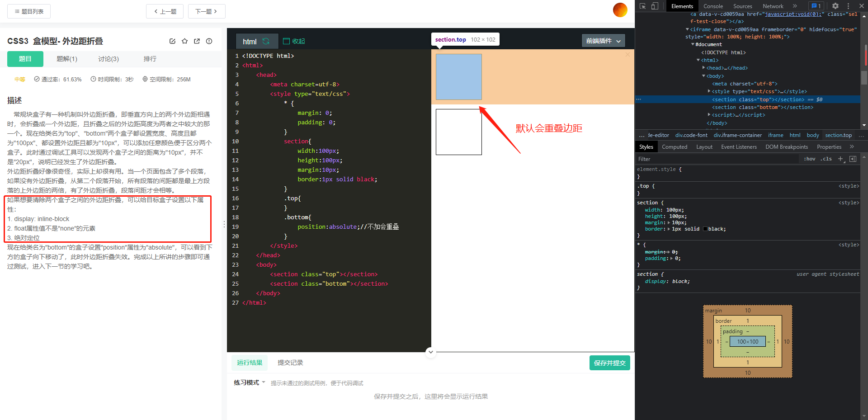This screenshot has width=868, height=420.
Task: Open the DOM Breakpoints tab
Action: pos(787,147)
